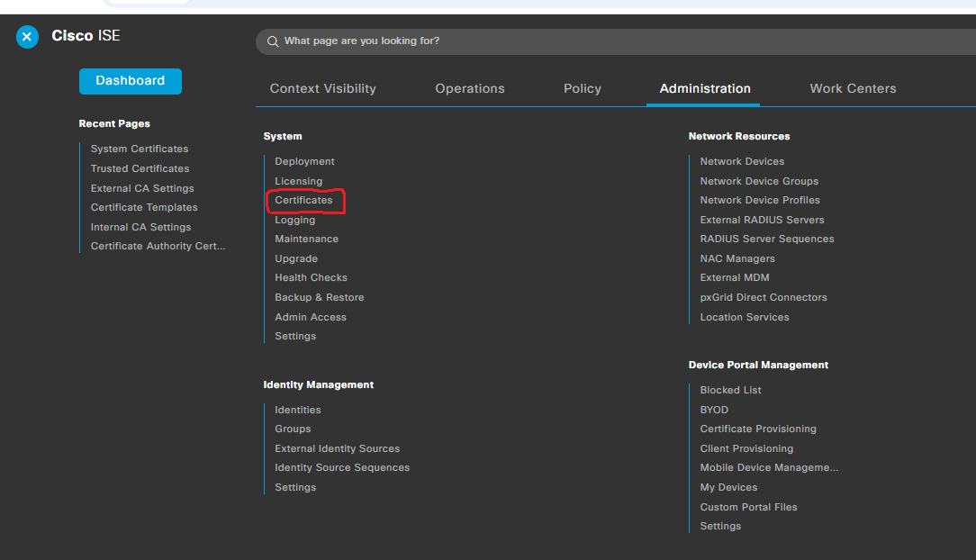Open Settings under System section
The height and width of the screenshot is (560, 976).
click(x=295, y=336)
